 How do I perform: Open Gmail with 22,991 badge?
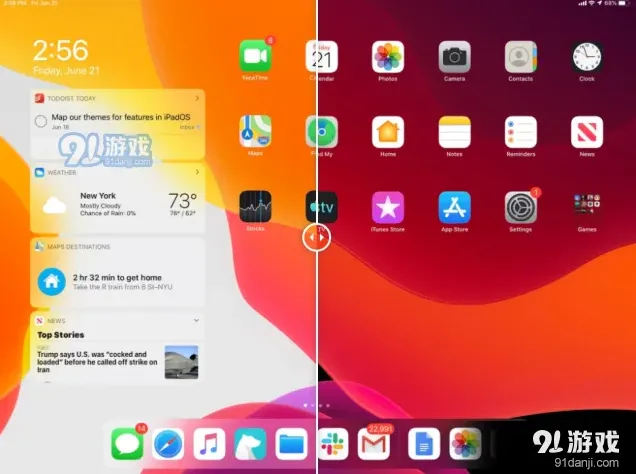(x=374, y=444)
